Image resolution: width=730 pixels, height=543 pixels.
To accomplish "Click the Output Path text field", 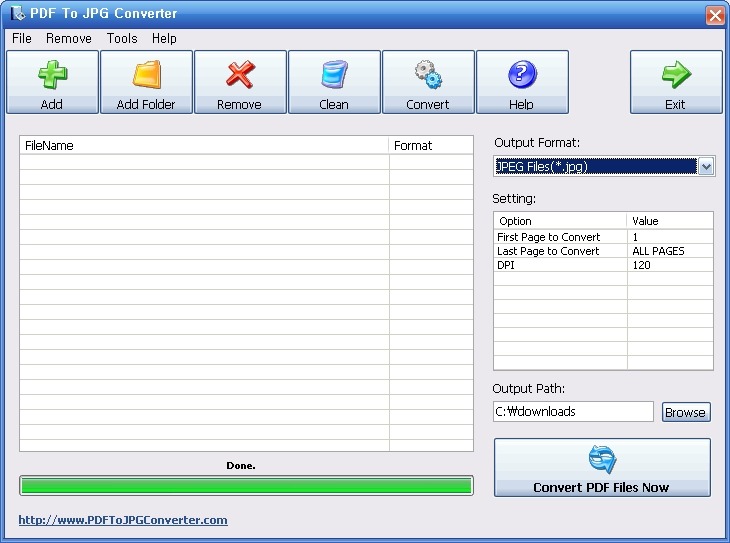I will 572,412.
